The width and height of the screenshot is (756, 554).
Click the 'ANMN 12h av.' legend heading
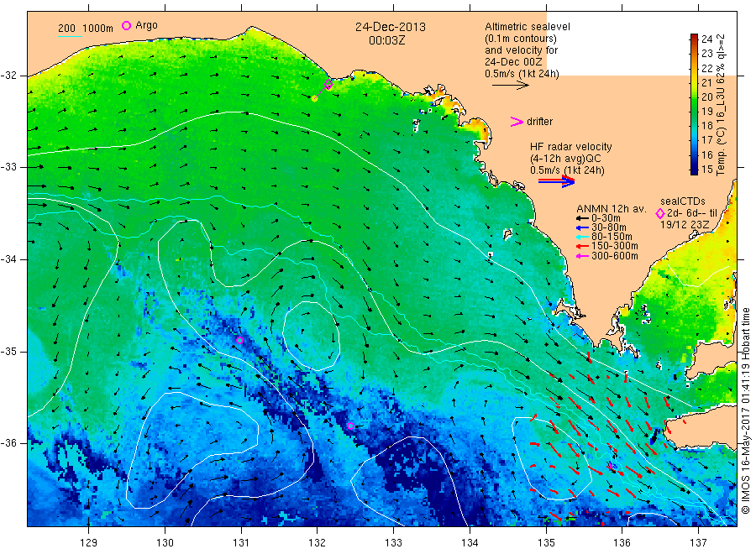pos(612,209)
